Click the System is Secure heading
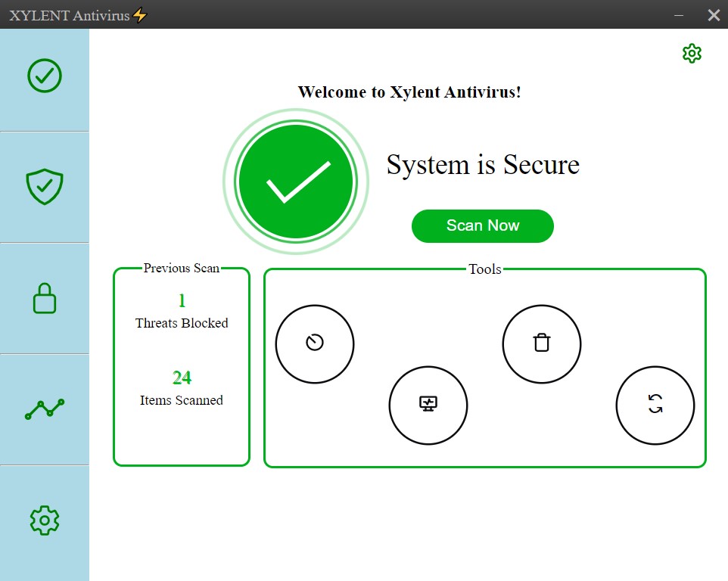 click(x=484, y=165)
